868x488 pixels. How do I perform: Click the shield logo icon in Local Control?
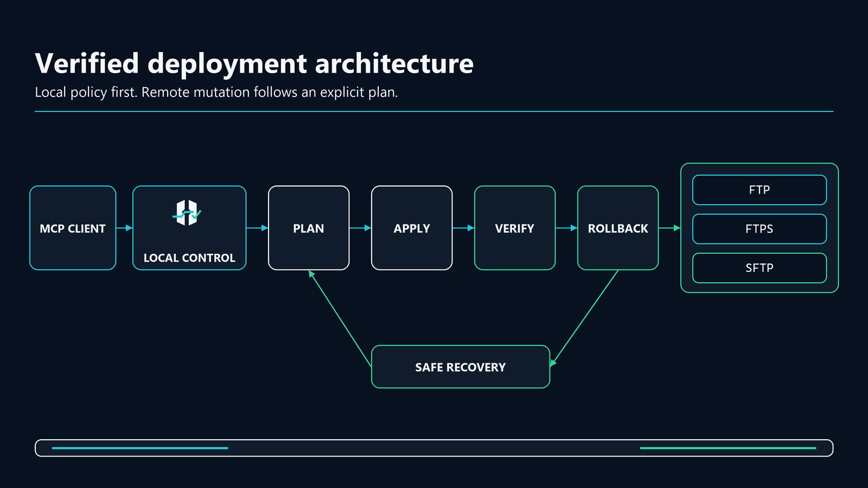click(x=187, y=213)
